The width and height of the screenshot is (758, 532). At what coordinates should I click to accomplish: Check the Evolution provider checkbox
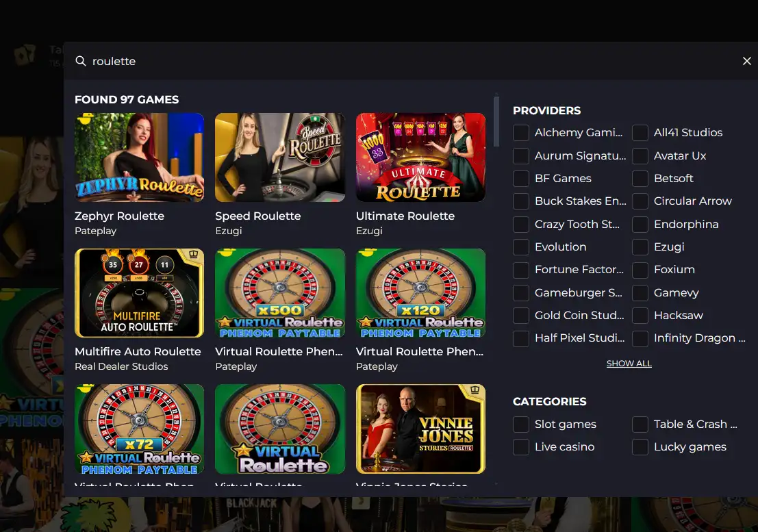point(520,247)
